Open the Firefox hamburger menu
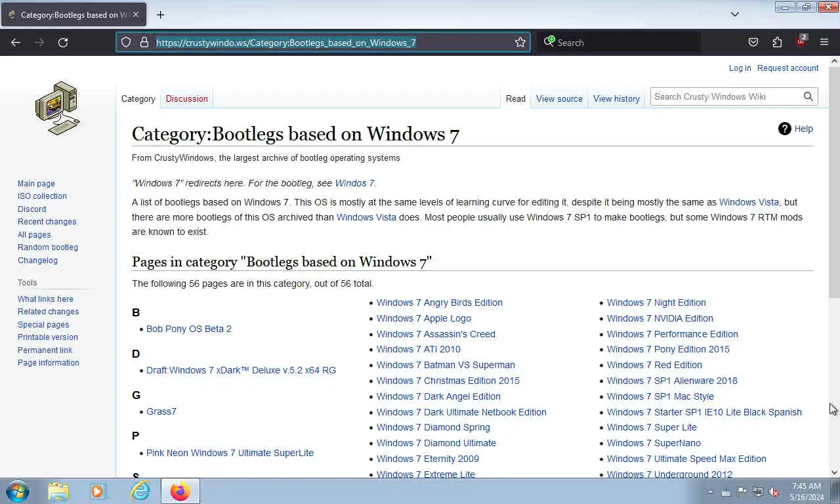The width and height of the screenshot is (840, 504). pyautogui.click(x=824, y=43)
